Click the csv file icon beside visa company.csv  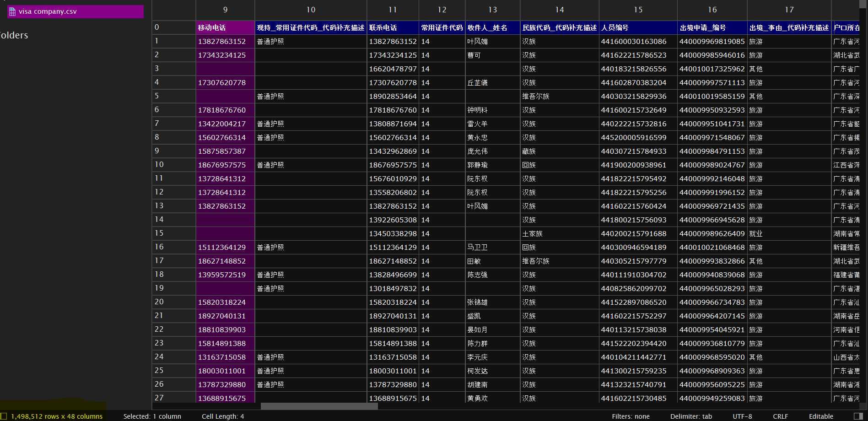(12, 11)
